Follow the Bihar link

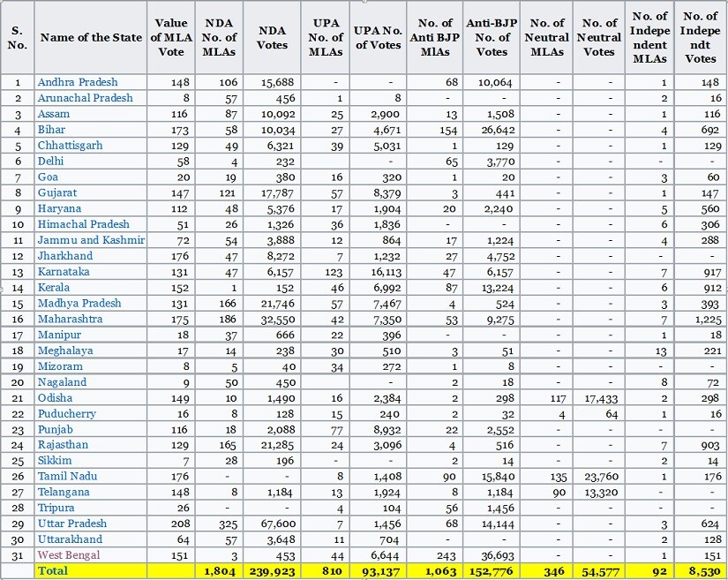pos(51,130)
